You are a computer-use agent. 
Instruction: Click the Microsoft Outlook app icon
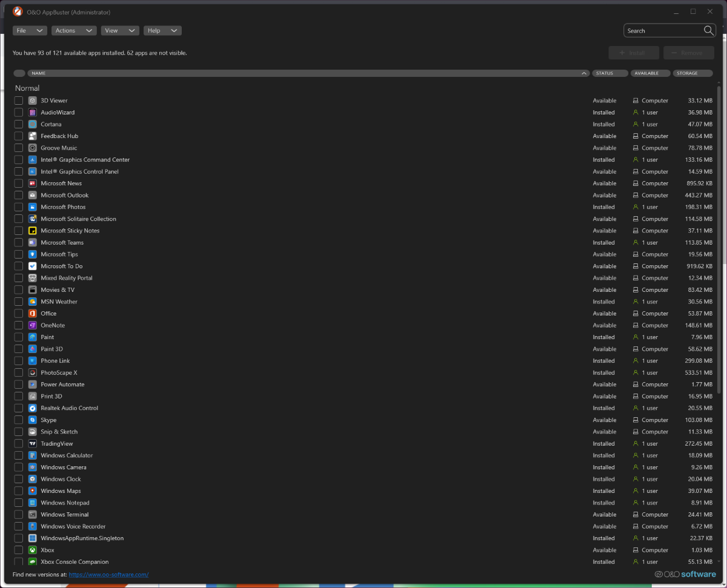(x=33, y=195)
